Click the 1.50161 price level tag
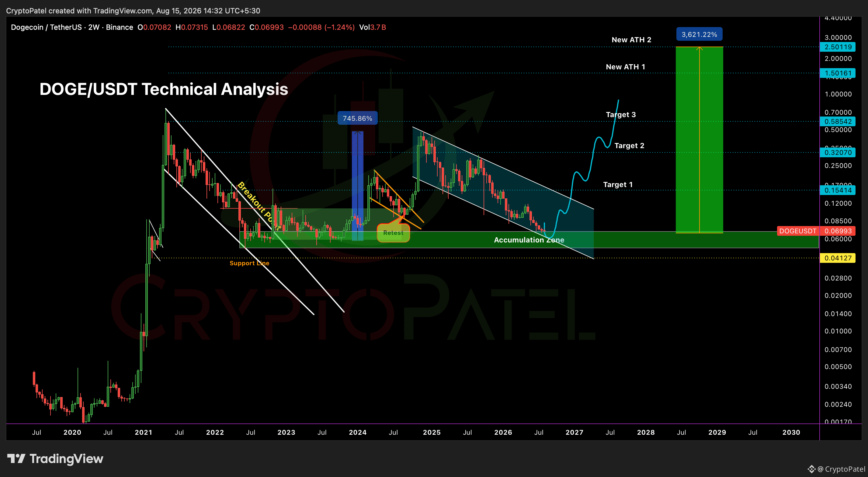The height and width of the screenshot is (477, 868). (838, 73)
